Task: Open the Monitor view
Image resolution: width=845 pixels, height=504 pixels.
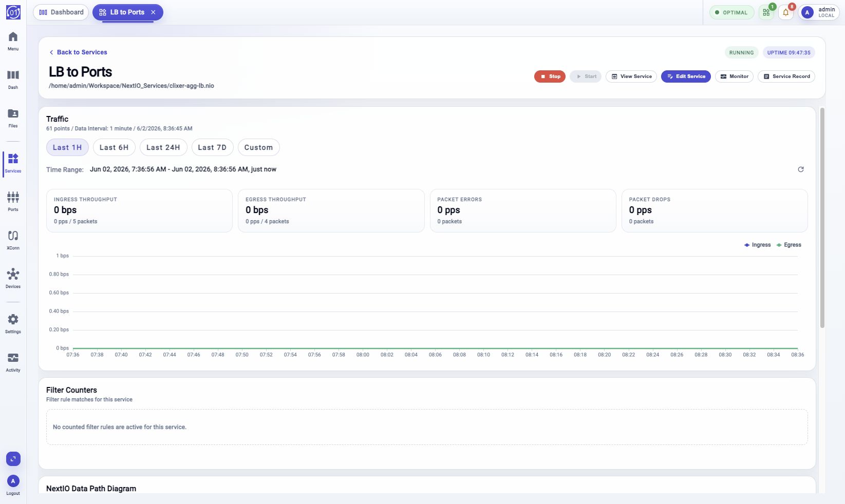Action: 734,76
